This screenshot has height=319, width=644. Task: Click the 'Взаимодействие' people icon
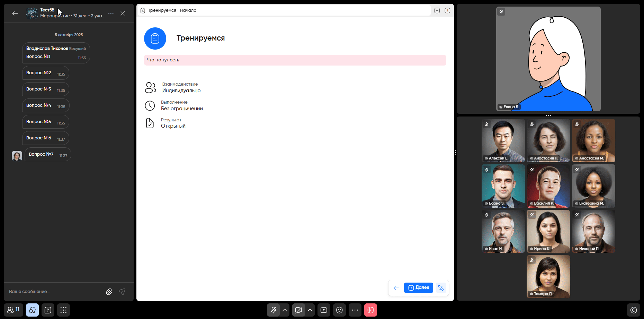point(150,87)
